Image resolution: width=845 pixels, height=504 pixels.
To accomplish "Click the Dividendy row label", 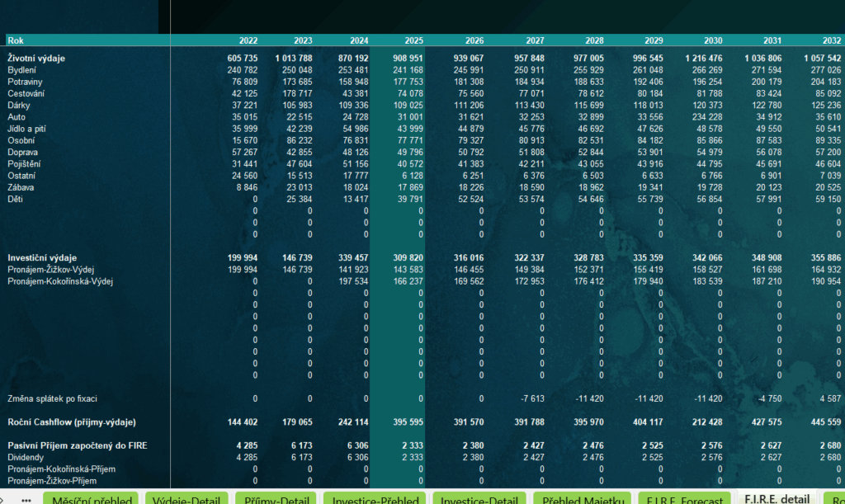I will pos(26,457).
